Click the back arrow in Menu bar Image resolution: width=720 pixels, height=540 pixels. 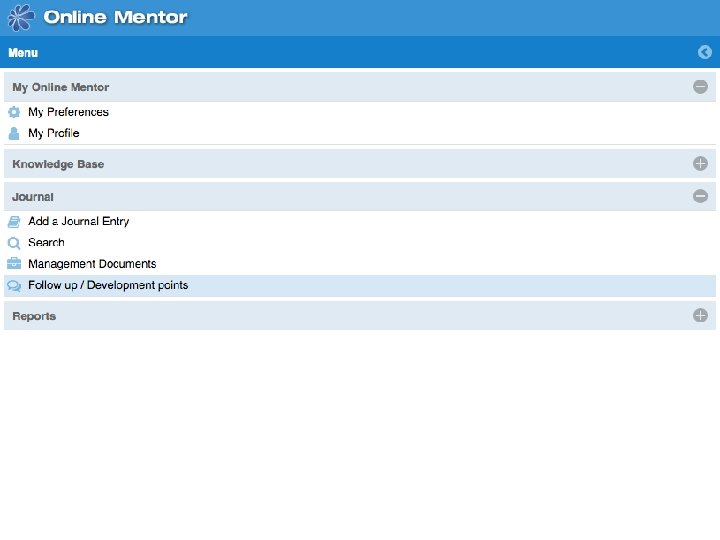click(705, 52)
